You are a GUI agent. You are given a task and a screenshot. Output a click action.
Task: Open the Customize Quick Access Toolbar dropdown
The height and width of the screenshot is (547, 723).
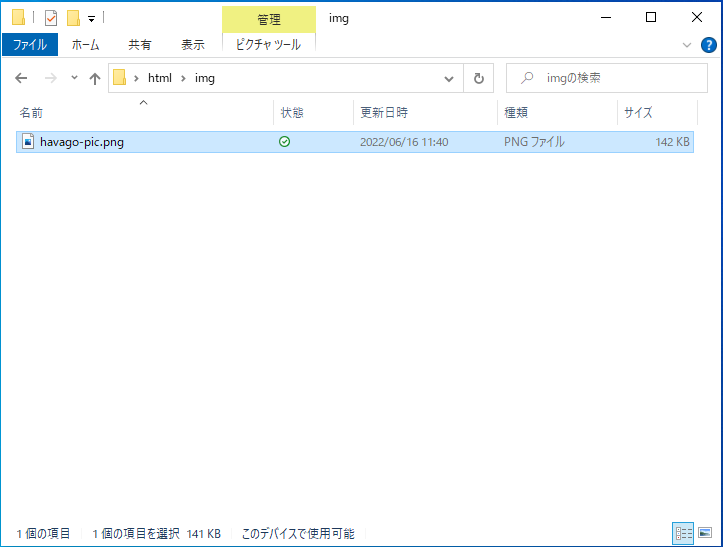point(91,18)
